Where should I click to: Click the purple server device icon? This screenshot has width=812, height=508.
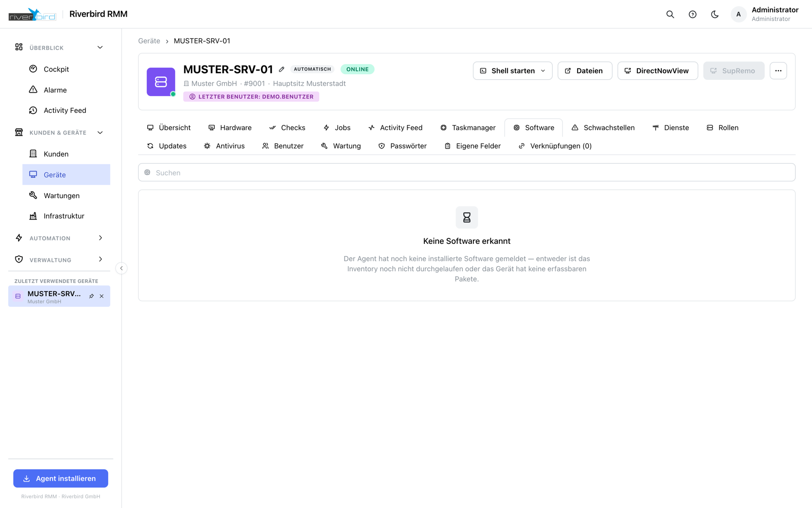[x=161, y=82]
